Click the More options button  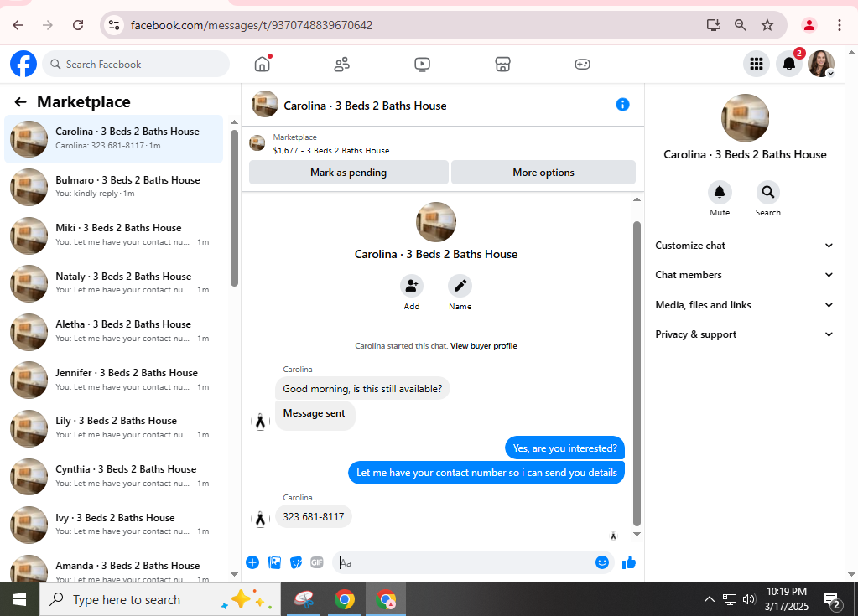(x=543, y=173)
